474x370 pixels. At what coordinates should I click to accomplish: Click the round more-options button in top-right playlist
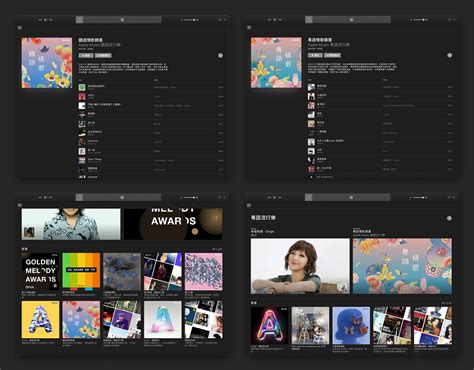pos(450,55)
